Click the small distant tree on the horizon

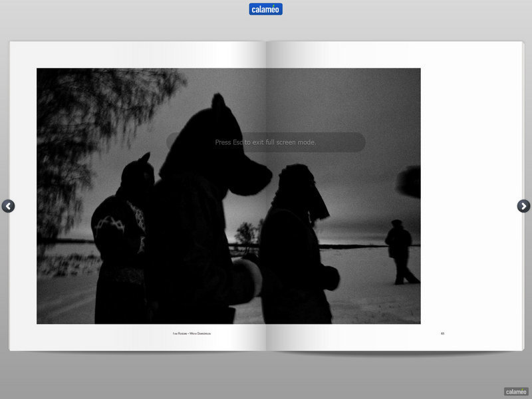[246, 234]
